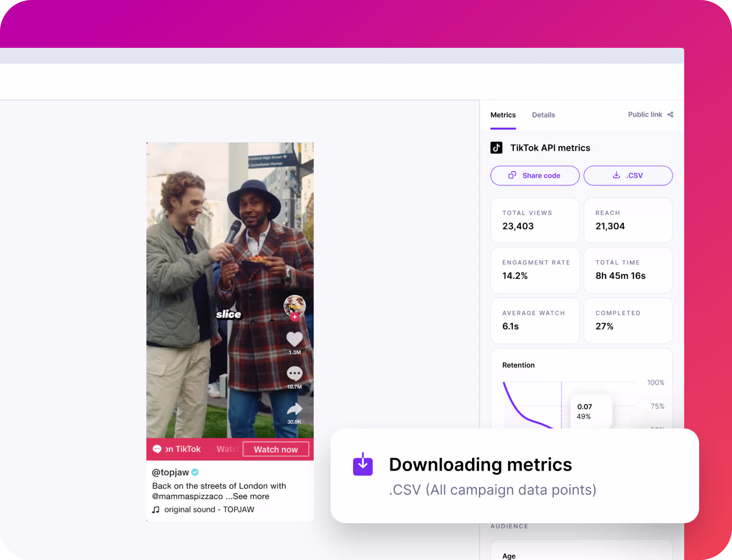Click the Total Views metric card
The width and height of the screenshot is (732, 560).
pos(534,220)
